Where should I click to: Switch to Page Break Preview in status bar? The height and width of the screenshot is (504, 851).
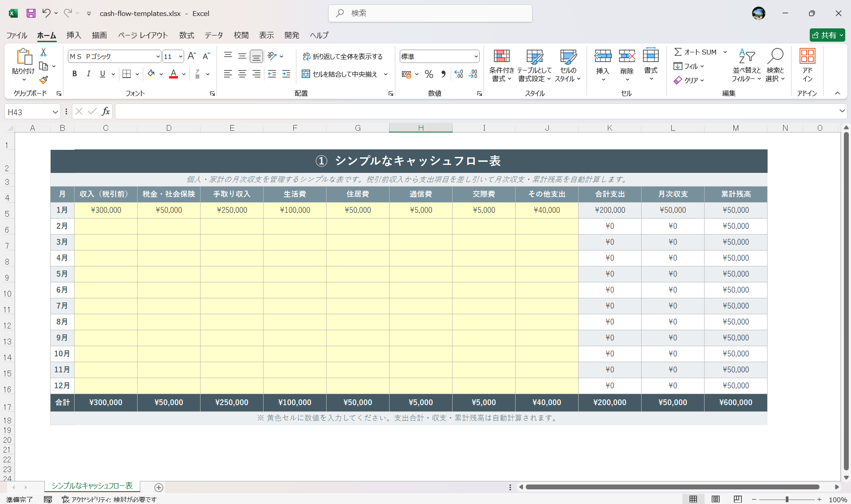pyautogui.click(x=738, y=500)
